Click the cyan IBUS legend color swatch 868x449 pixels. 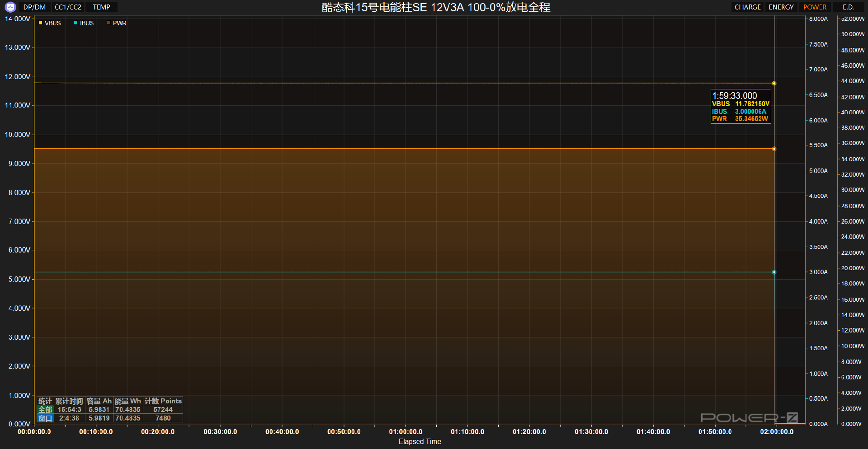click(x=75, y=23)
